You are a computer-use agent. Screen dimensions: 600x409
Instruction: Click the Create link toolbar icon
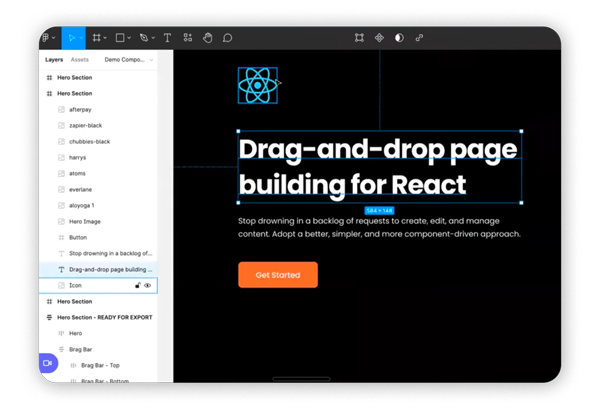[419, 37]
